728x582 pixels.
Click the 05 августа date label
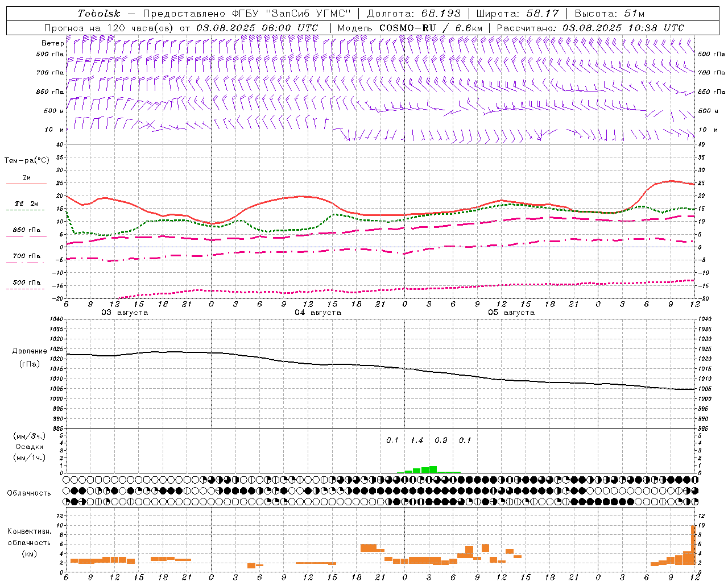coord(511,313)
